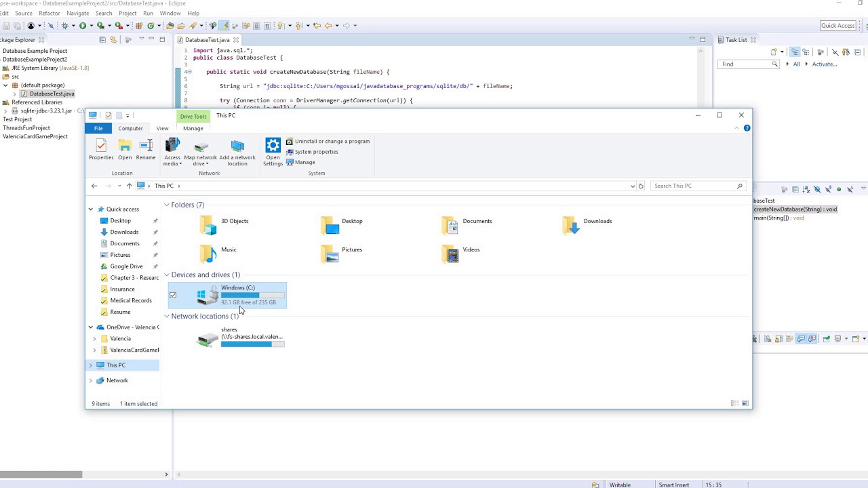Click the Rename icon in ribbon
The image size is (868, 488).
coord(146,150)
